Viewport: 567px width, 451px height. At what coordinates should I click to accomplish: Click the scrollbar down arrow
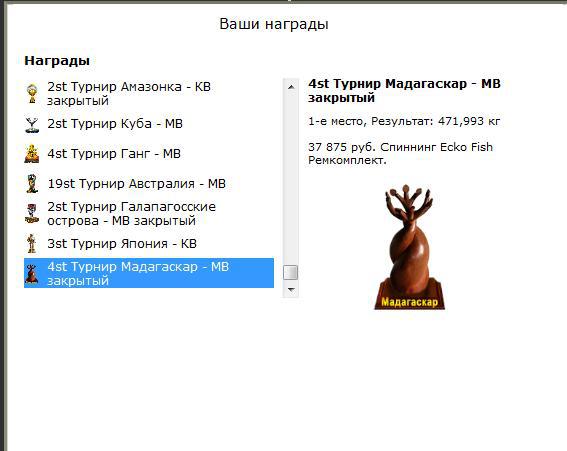tap(291, 290)
